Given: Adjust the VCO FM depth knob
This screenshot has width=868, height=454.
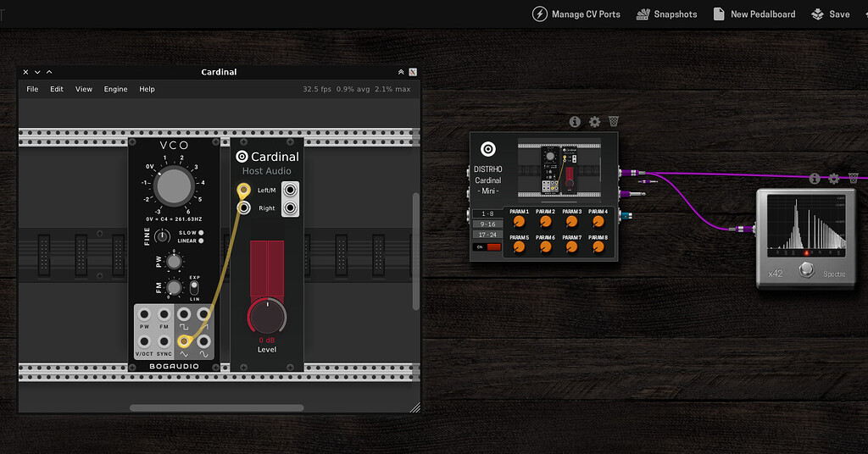Looking at the screenshot, I should click(x=174, y=287).
